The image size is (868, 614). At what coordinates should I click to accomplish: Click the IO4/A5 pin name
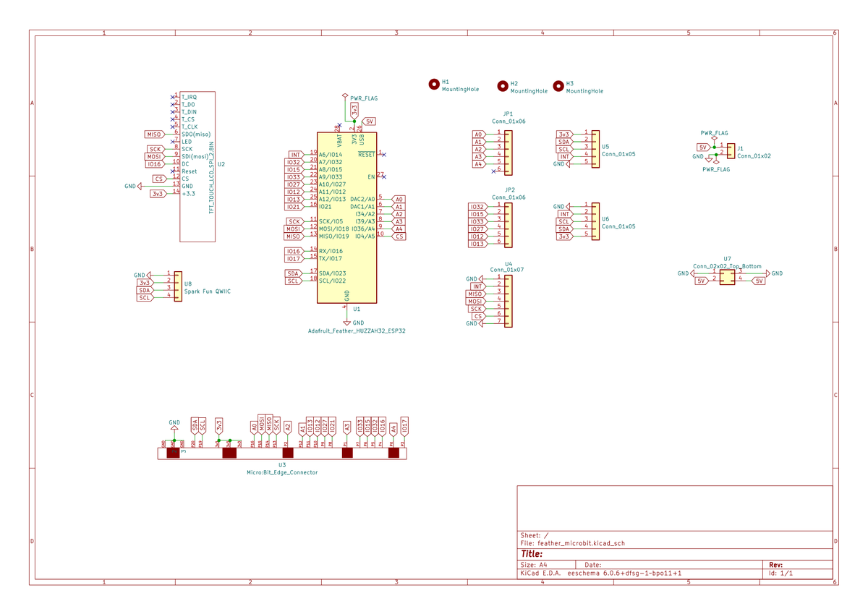tap(365, 236)
